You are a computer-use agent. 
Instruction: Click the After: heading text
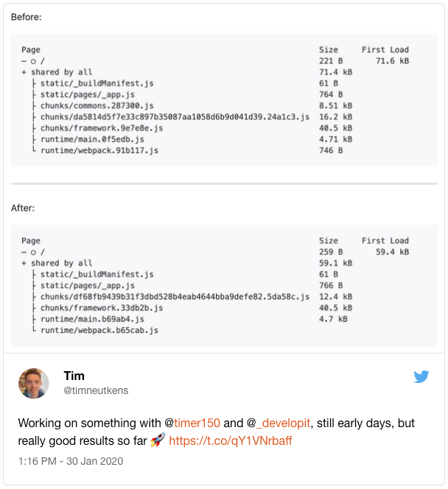pos(23,208)
